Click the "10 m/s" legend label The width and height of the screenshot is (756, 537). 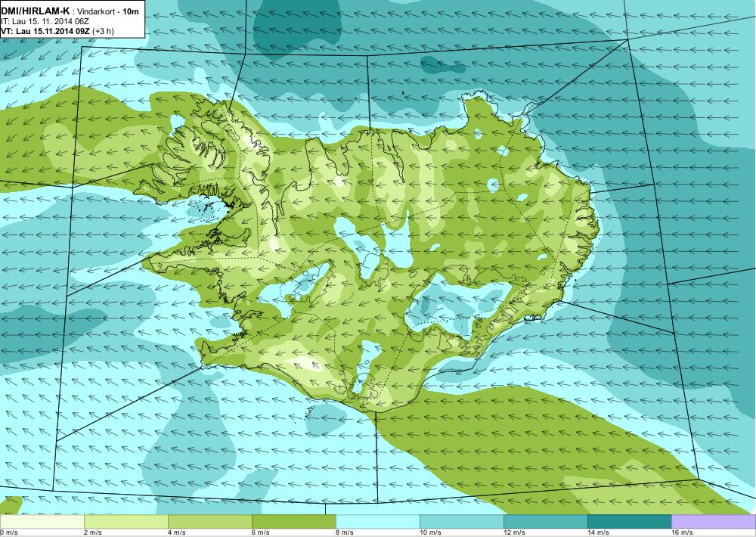pos(431,532)
